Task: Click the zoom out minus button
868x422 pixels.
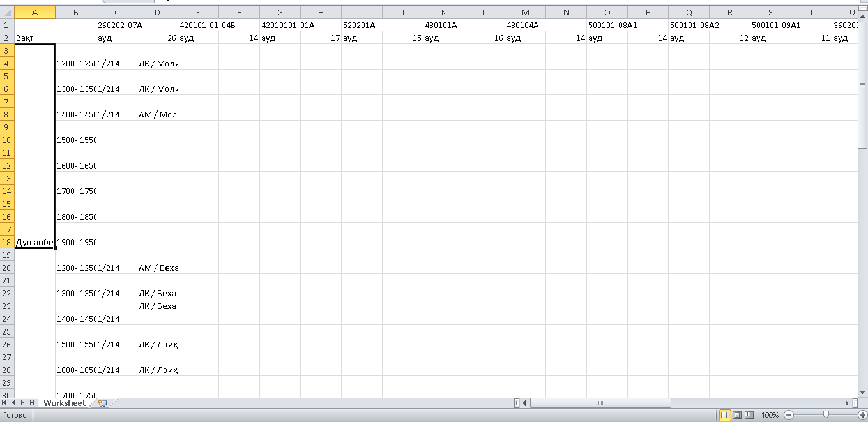Action: [788, 415]
